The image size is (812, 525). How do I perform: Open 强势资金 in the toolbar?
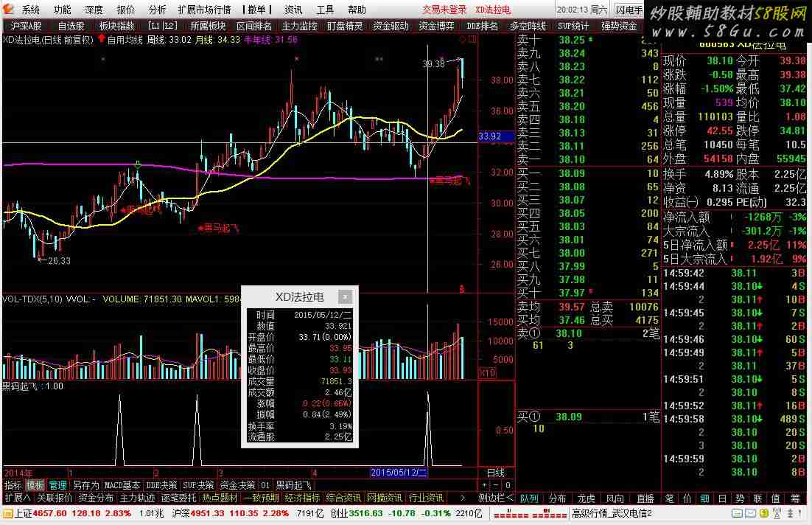[619, 25]
